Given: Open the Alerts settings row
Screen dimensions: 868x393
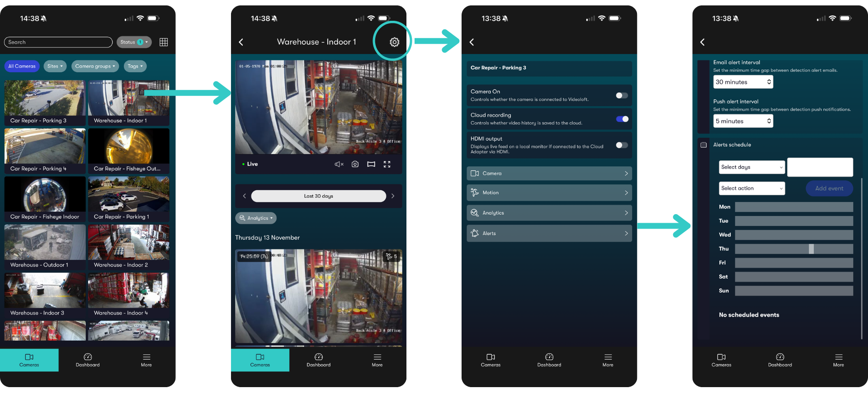Looking at the screenshot, I should 549,234.
